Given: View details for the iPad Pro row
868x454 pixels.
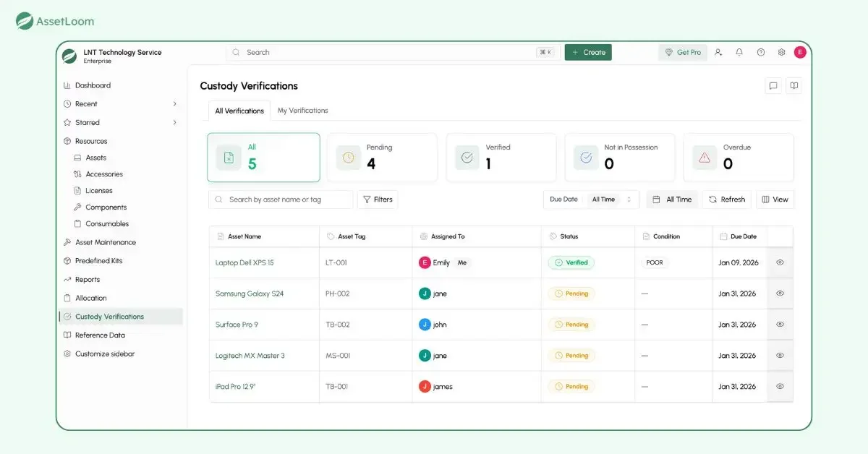Looking at the screenshot, I should point(780,386).
